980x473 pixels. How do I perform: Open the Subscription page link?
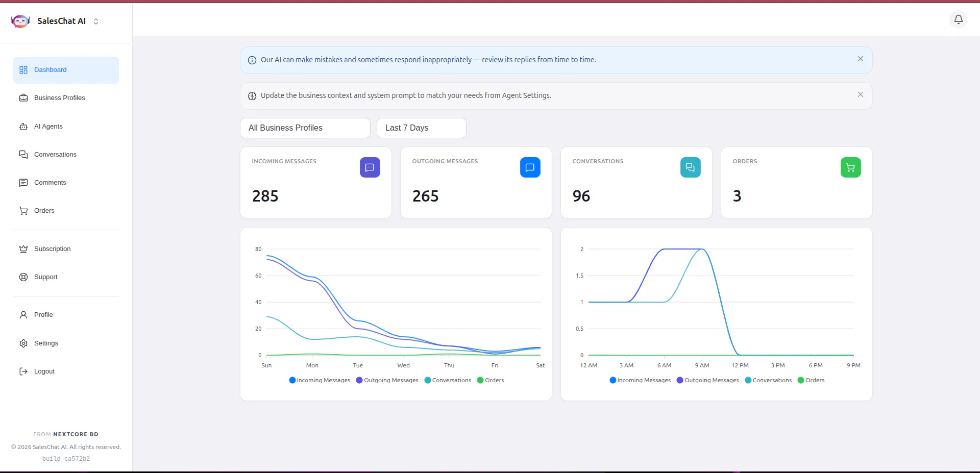(x=66, y=249)
